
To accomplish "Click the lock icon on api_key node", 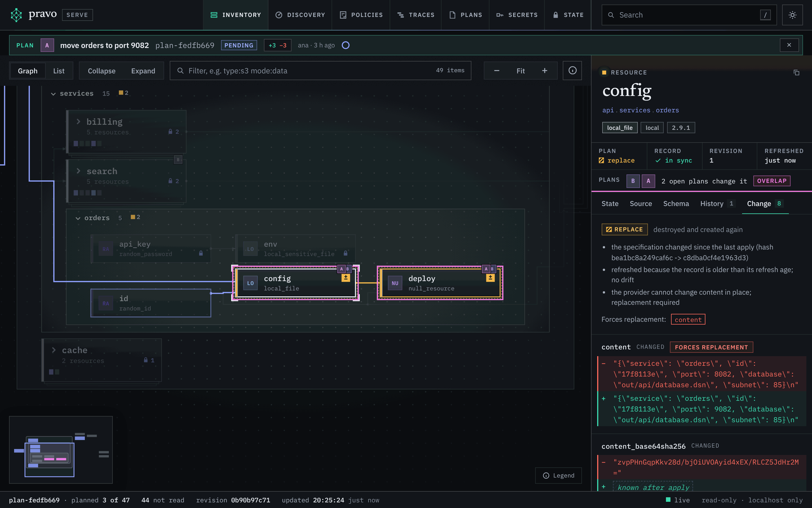I will (x=201, y=253).
